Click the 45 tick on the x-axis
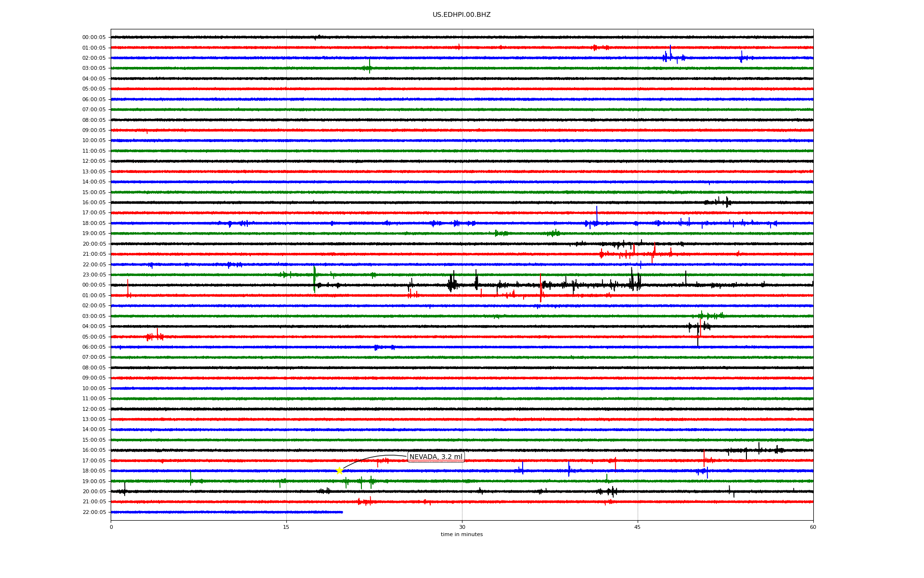This screenshot has height=578, width=924. click(638, 527)
